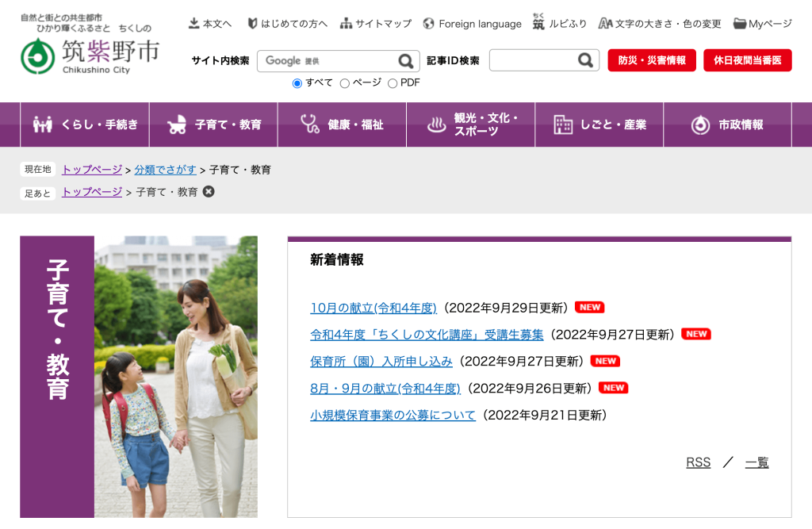Select the すべて radio button
The width and height of the screenshot is (812, 529).
[298, 82]
